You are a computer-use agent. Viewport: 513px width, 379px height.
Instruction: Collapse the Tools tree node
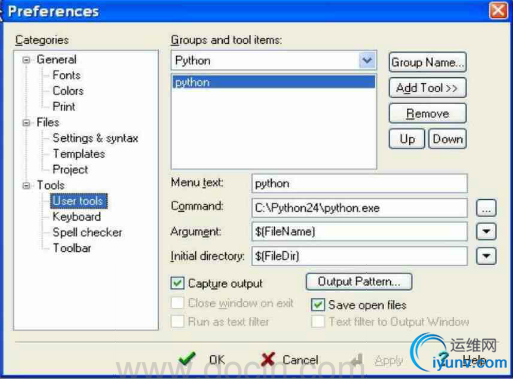(x=26, y=186)
